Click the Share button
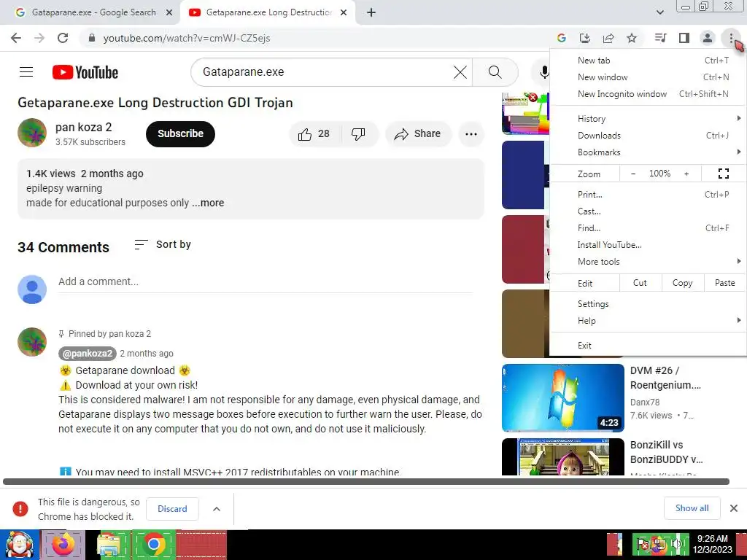The width and height of the screenshot is (747, 560). pyautogui.click(x=418, y=134)
